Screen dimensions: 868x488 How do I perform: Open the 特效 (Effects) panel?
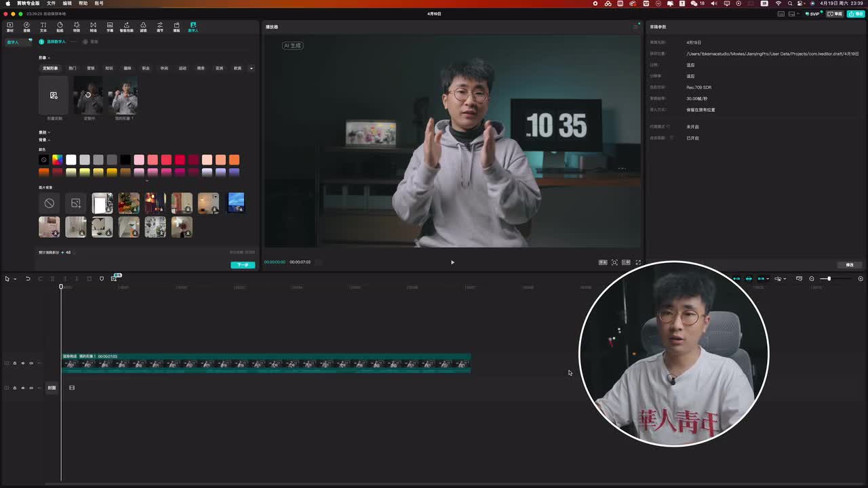pos(77,27)
